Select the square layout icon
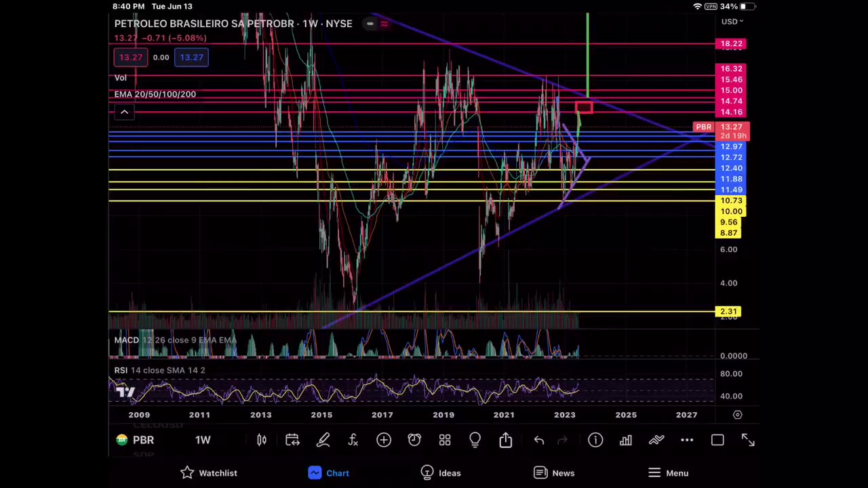This screenshot has width=868, height=488. coord(717,441)
